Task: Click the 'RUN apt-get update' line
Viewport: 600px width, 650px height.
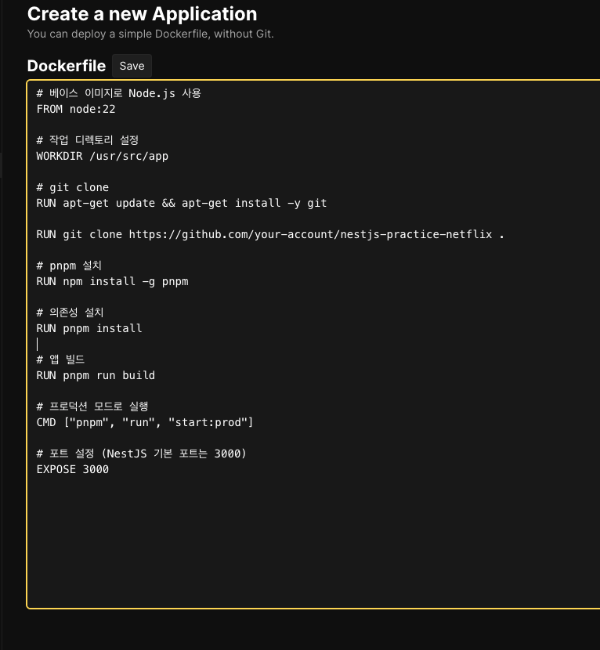Action: [x=182, y=203]
